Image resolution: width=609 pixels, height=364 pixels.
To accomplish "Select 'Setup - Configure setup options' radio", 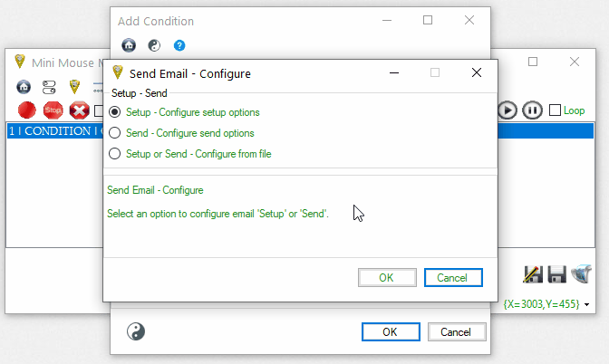I will click(114, 112).
